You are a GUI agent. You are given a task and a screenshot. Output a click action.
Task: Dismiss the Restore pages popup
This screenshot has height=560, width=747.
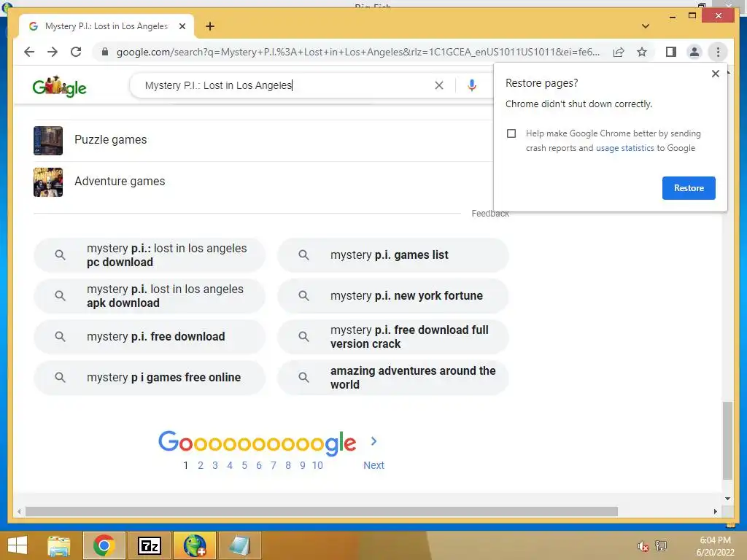pos(715,74)
